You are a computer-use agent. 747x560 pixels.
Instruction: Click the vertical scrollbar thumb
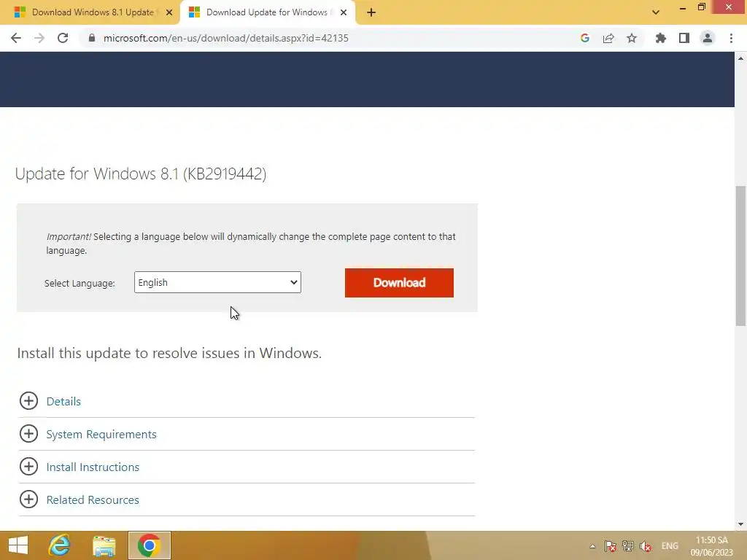click(x=740, y=256)
